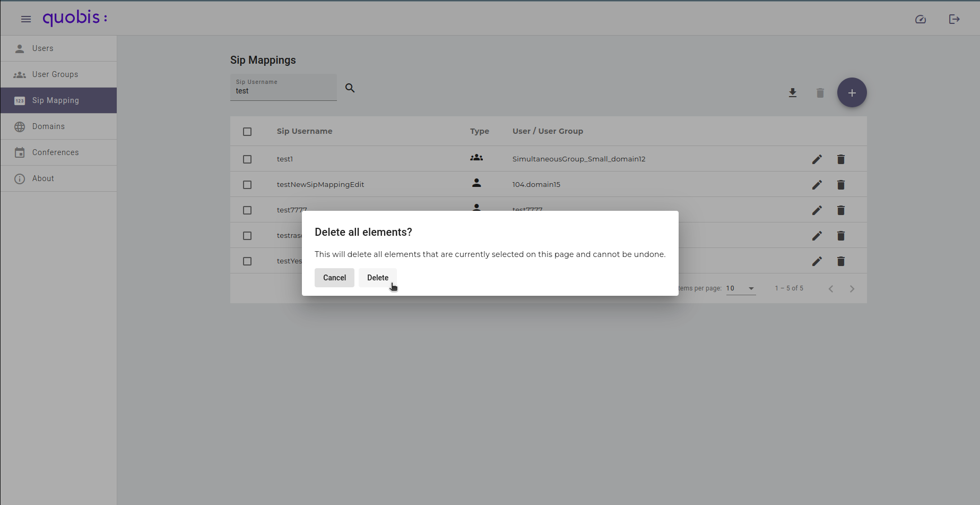Click the quobis logo
The width and height of the screenshot is (980, 505).
tap(75, 18)
